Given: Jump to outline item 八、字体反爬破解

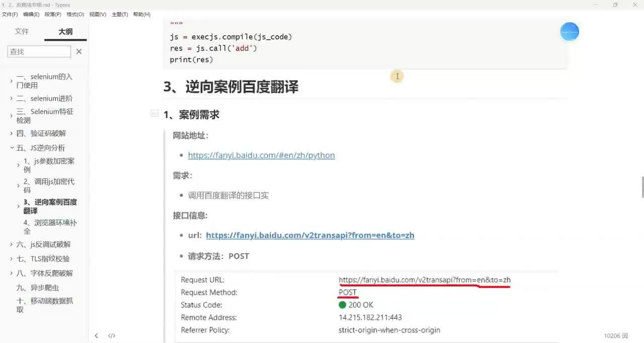Looking at the screenshot, I should [x=44, y=274].
